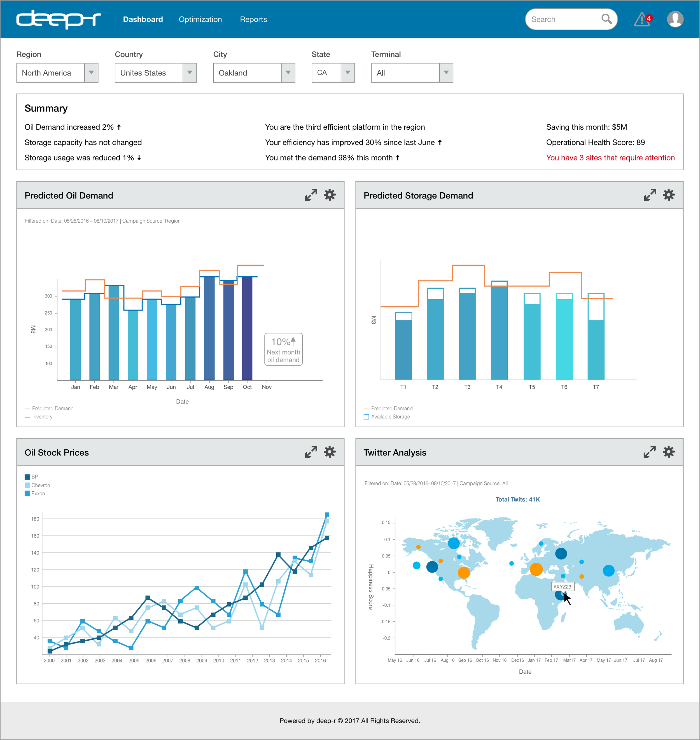Viewport: 700px width, 740px height.
Task: Open the Reports tab
Action: pos(253,19)
